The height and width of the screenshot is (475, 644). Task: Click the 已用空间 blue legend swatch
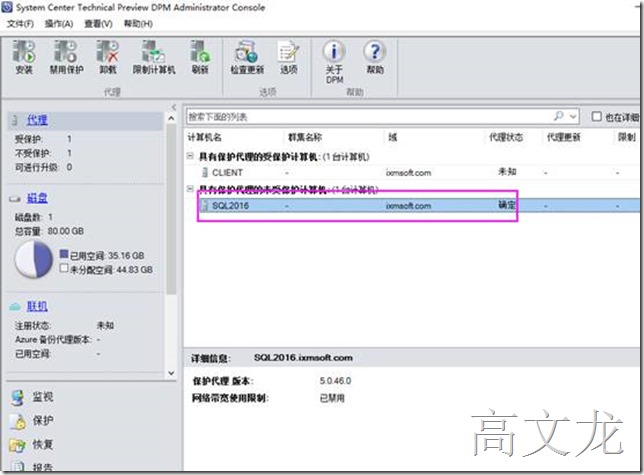(x=64, y=254)
